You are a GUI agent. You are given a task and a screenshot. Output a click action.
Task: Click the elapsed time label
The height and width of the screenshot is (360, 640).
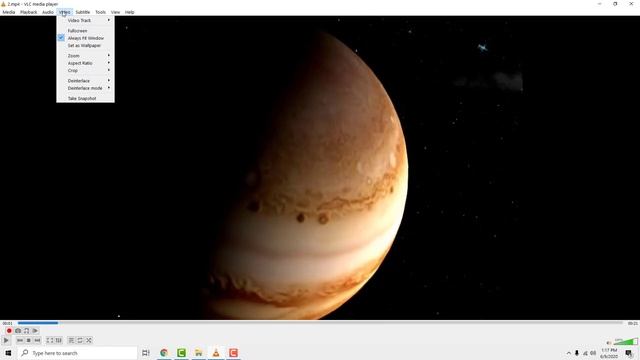tap(7, 323)
